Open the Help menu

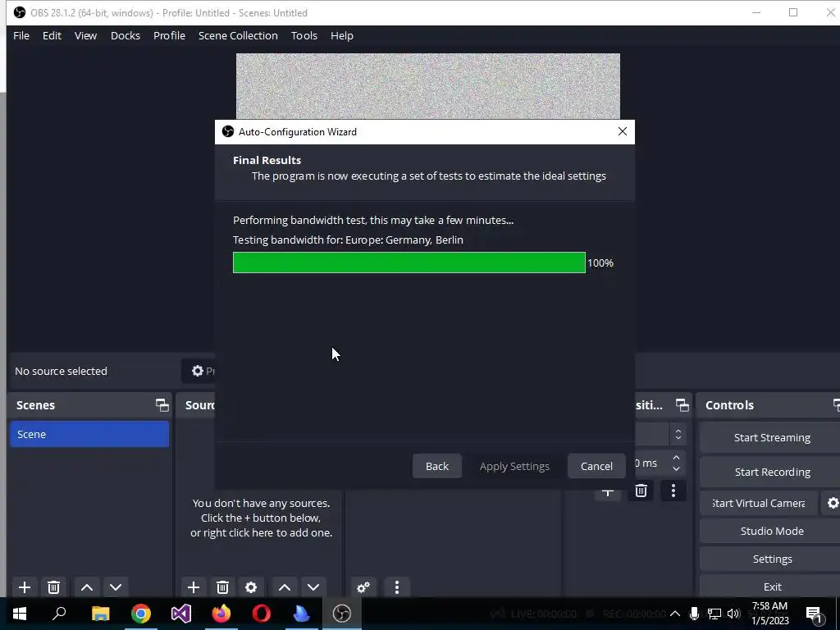(x=342, y=35)
